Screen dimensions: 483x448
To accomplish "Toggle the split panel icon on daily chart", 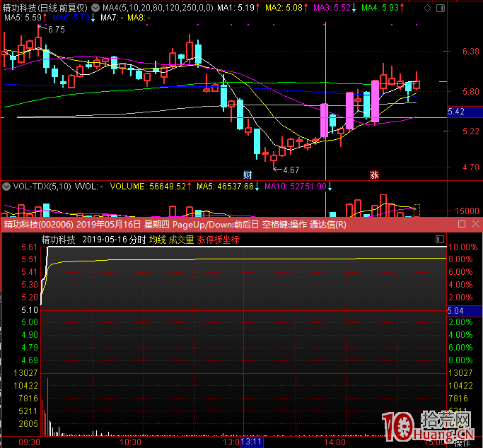I will (441, 8).
